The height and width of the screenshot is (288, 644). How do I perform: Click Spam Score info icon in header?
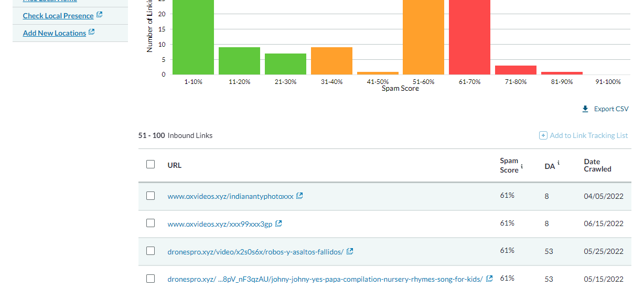[x=522, y=166]
